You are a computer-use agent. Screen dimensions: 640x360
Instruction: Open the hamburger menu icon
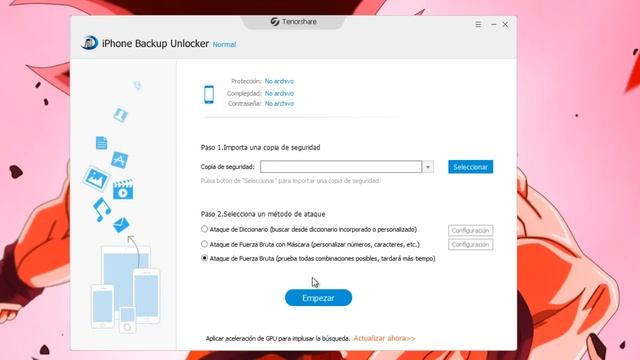pos(478,24)
